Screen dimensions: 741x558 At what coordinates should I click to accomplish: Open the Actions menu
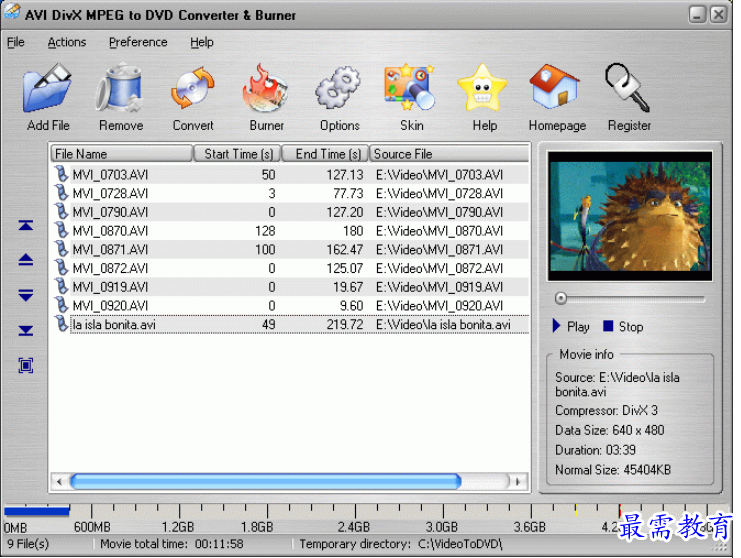click(67, 43)
